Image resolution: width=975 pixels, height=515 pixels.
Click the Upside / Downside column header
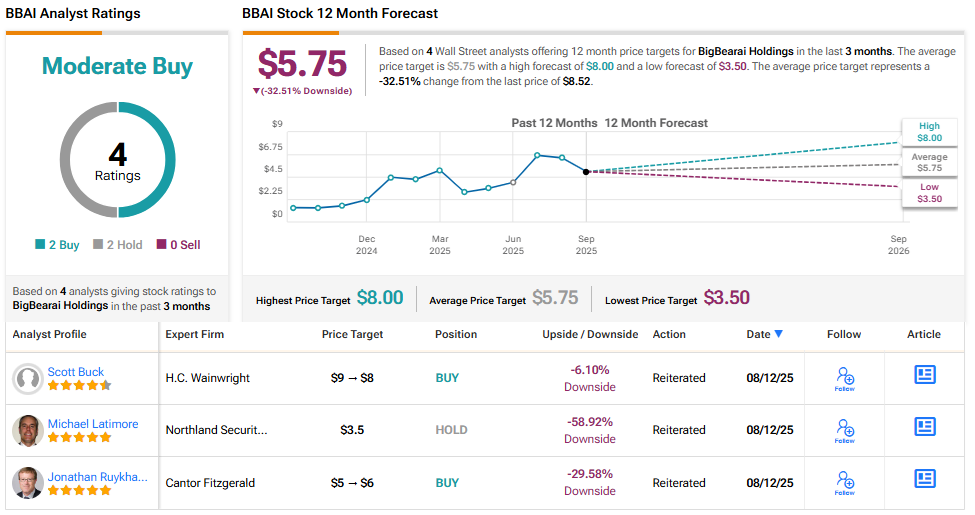pos(590,334)
